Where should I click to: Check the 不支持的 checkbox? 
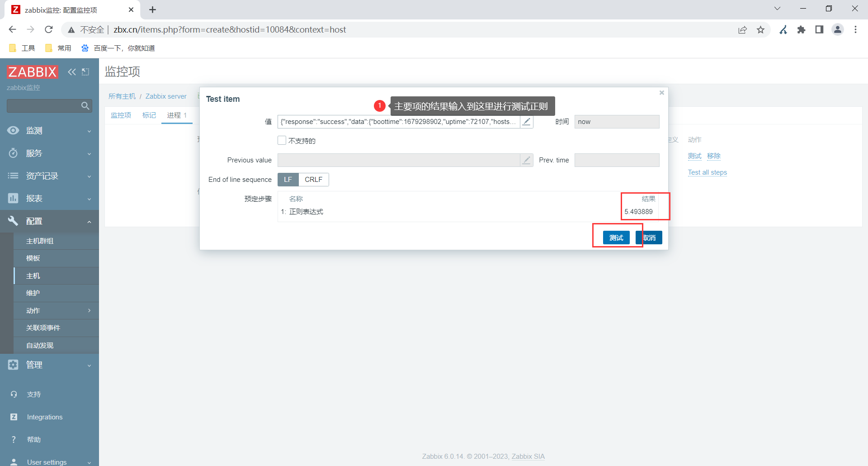coord(282,141)
